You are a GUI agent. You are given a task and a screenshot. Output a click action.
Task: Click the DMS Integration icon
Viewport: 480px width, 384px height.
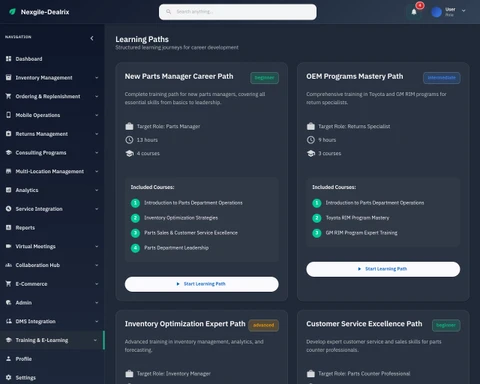[x=9, y=321]
